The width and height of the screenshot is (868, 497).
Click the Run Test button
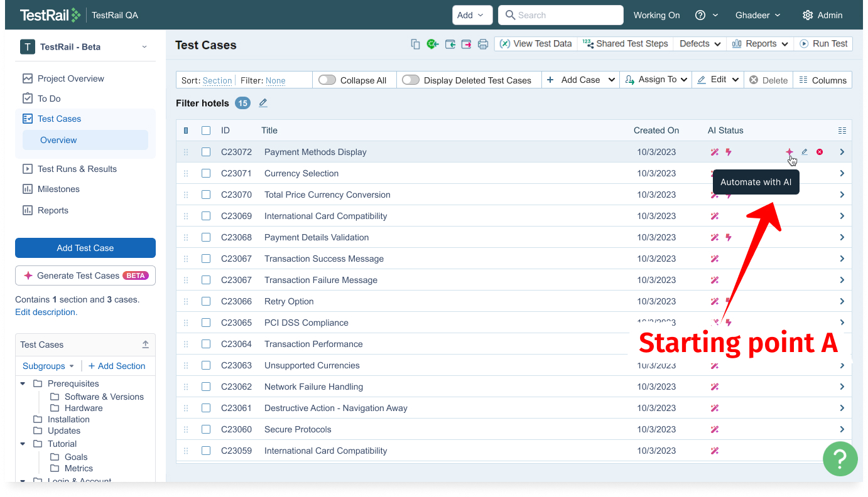823,44
